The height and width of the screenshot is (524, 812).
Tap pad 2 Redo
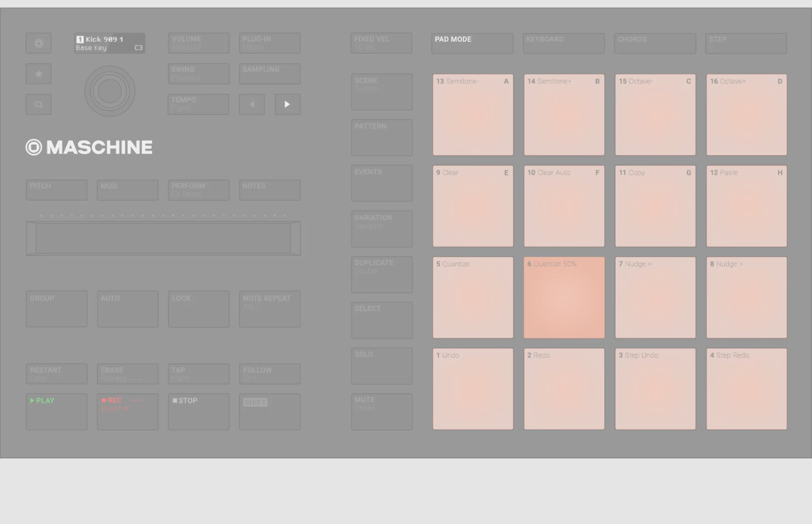[564, 389]
